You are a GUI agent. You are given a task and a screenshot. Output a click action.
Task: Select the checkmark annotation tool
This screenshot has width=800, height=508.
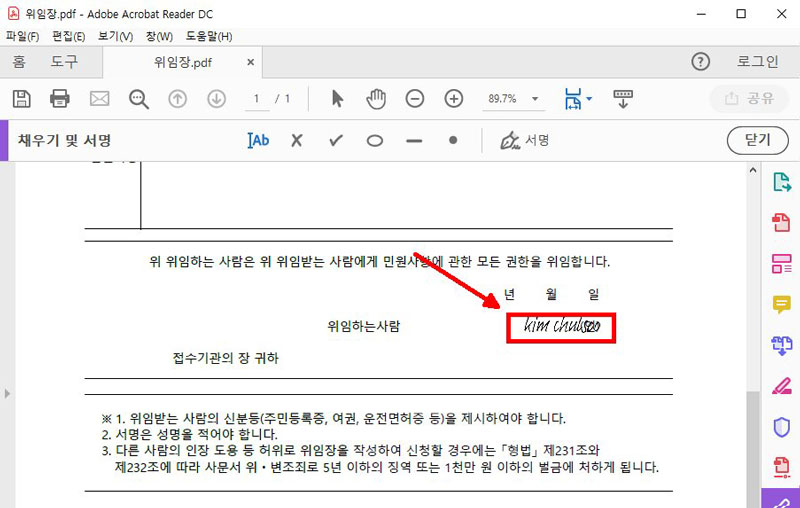pos(336,140)
